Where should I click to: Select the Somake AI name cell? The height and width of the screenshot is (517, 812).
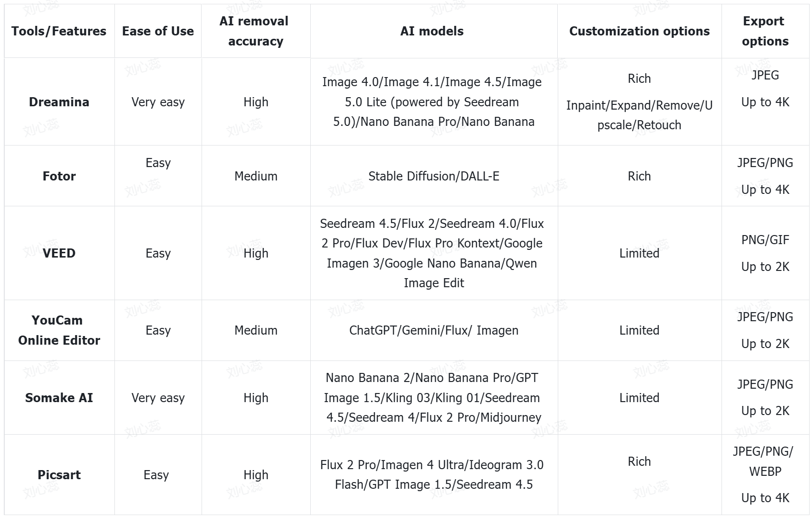pyautogui.click(x=59, y=398)
